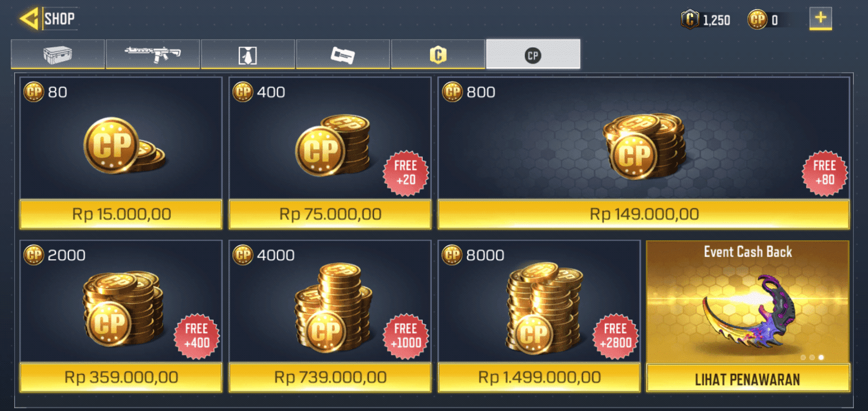Viewport: 868px width, 411px height.
Task: Select the CP currency tab
Action: (533, 54)
